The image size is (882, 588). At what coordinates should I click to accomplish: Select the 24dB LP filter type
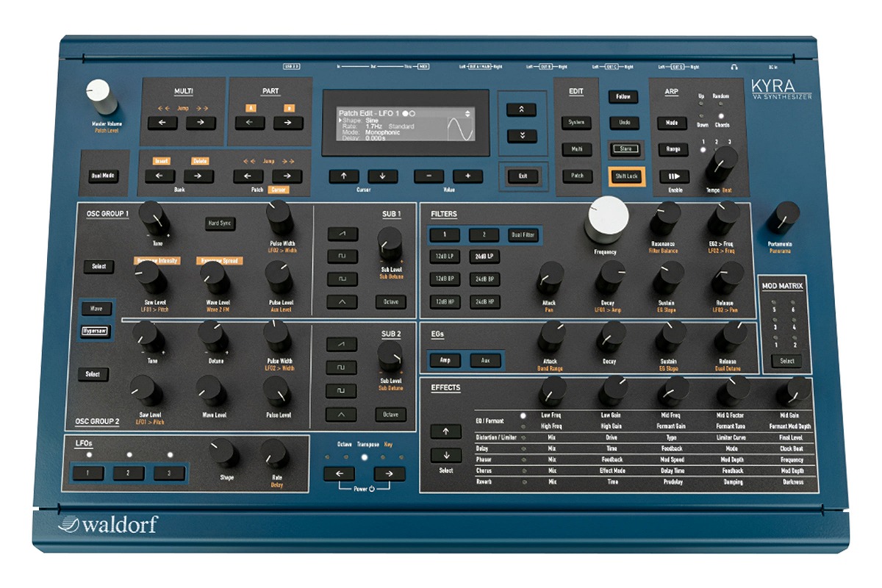pos(484,257)
